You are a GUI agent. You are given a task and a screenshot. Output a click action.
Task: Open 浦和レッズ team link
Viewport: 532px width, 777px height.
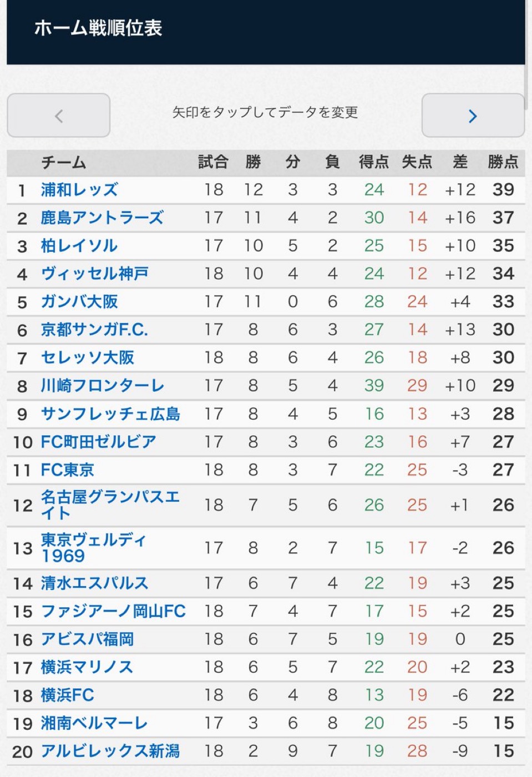tap(79, 190)
